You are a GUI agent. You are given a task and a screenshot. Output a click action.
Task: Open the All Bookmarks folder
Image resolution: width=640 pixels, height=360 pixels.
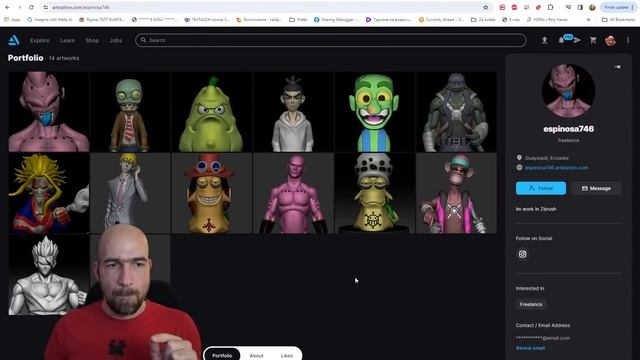point(618,20)
